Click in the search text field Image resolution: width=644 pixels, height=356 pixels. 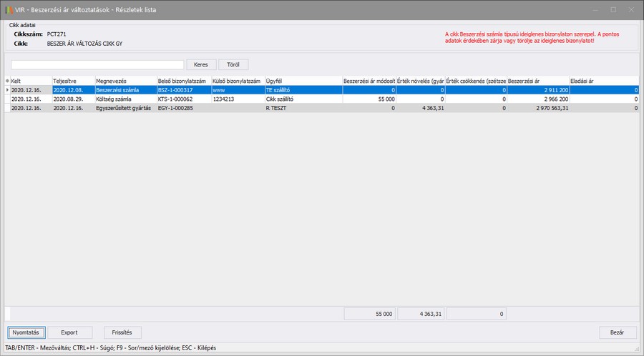point(97,64)
